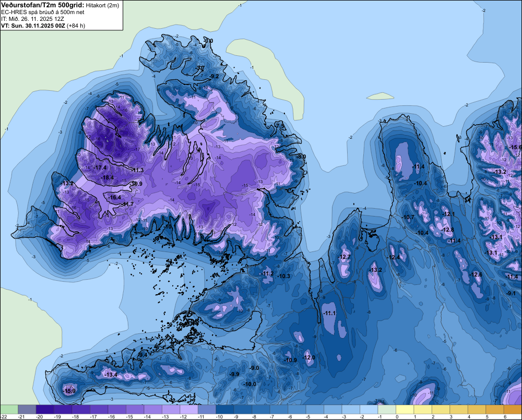Image resolution: width=522 pixels, height=420 pixels.
Task: Click the '-9.0' temperature label
Action: 254,368
